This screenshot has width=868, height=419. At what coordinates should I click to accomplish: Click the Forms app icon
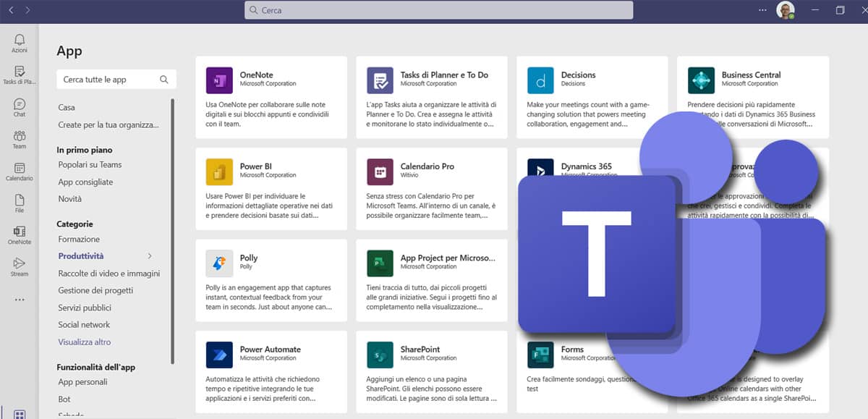click(x=540, y=355)
